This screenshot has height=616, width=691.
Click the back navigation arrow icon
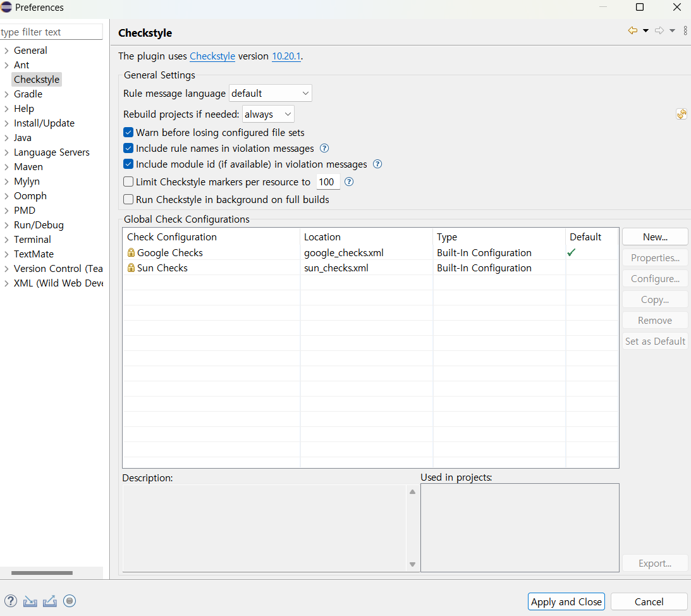[x=632, y=30]
